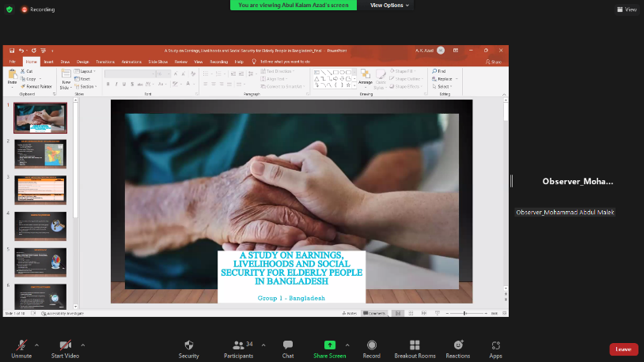Viewport: 644px width, 362px height.
Task: Open the Layout dropdown
Action: pyautogui.click(x=85, y=71)
